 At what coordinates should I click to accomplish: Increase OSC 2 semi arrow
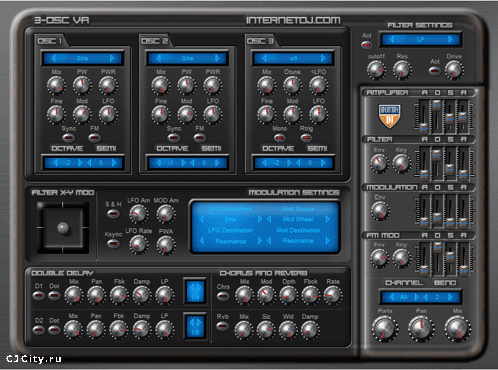click(x=217, y=163)
